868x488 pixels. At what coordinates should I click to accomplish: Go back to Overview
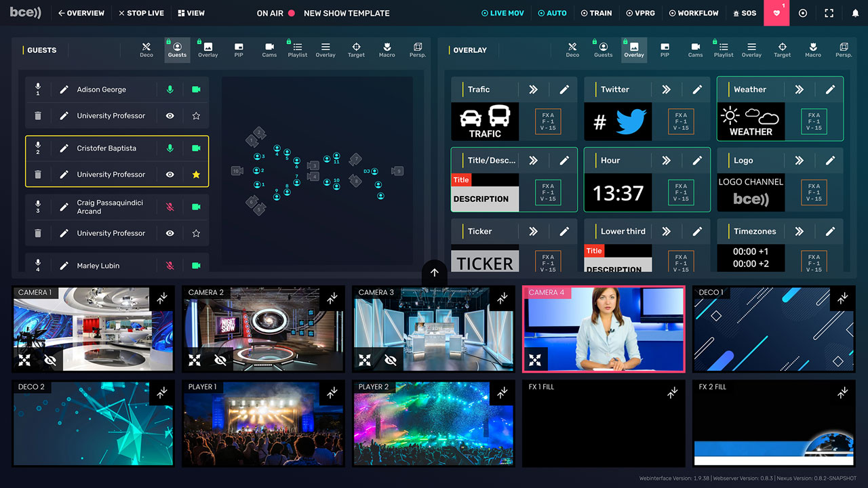coord(81,13)
